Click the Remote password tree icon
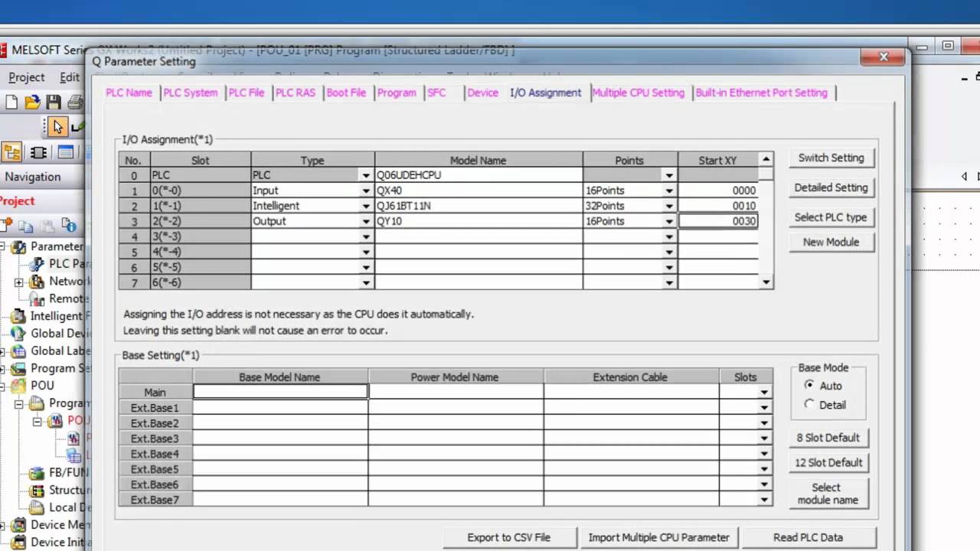The image size is (980, 551). (37, 298)
